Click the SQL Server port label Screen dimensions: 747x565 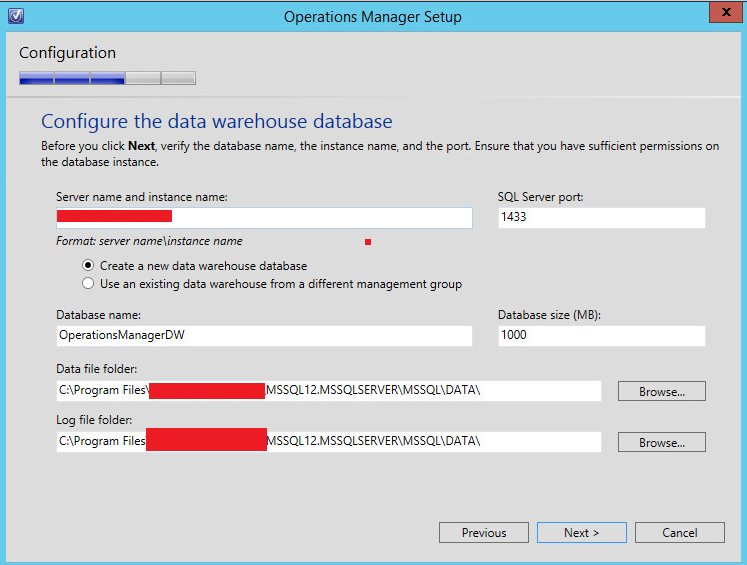point(541,197)
